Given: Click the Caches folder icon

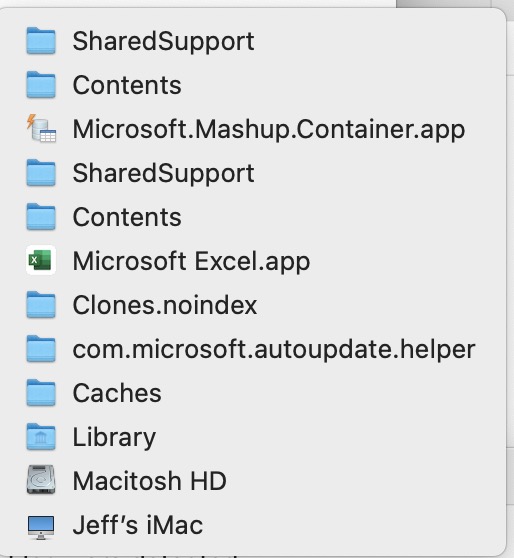Looking at the screenshot, I should tap(41, 393).
